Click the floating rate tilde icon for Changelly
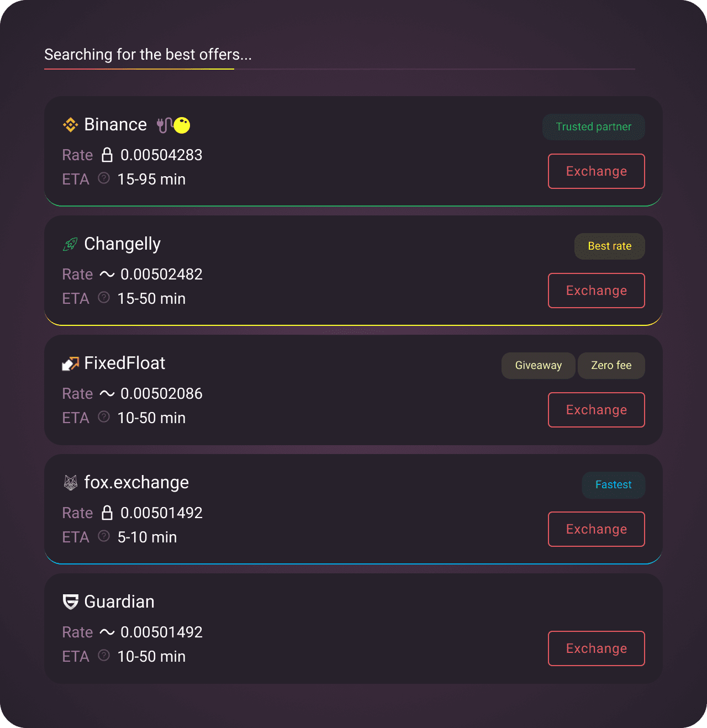This screenshot has width=707, height=728. 107,274
